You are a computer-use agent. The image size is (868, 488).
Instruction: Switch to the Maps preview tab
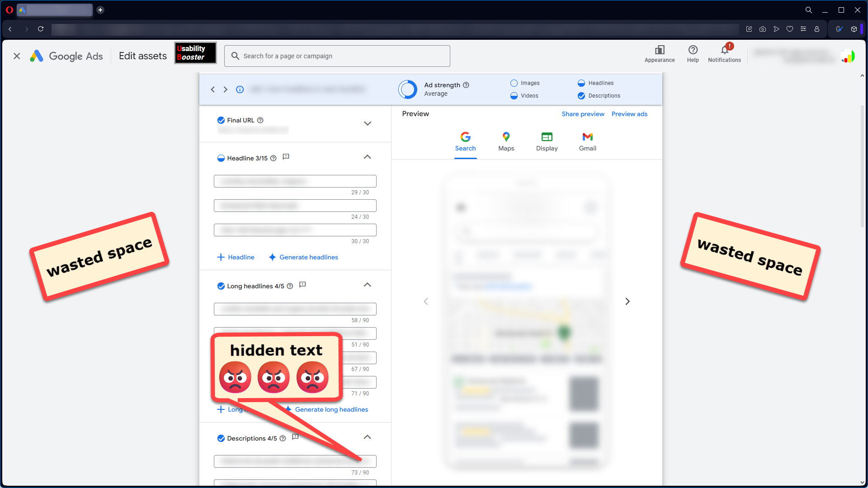coord(506,141)
